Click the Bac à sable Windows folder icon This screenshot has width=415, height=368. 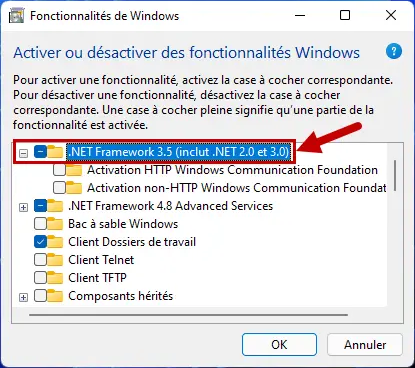tap(55, 224)
